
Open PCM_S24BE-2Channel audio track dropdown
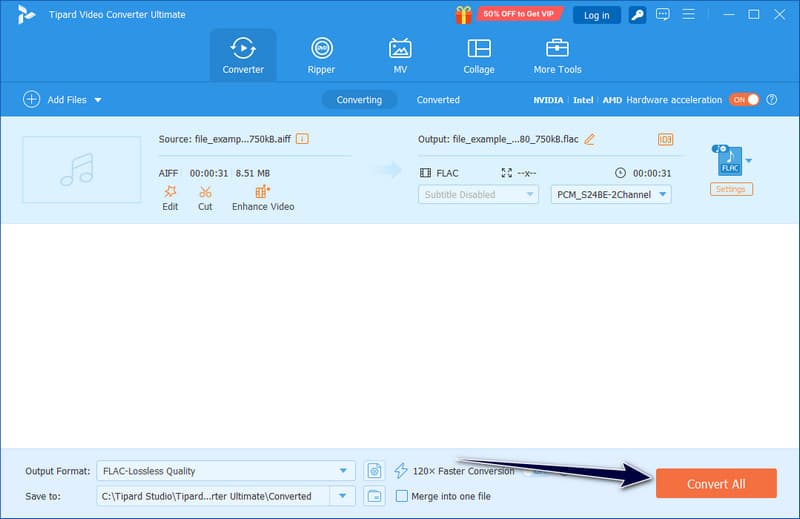pyautogui.click(x=611, y=194)
